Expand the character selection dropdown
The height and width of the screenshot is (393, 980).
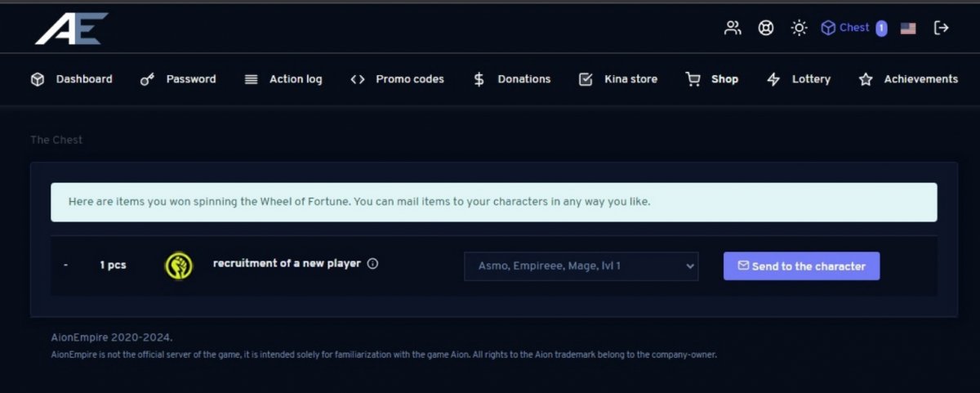581,266
